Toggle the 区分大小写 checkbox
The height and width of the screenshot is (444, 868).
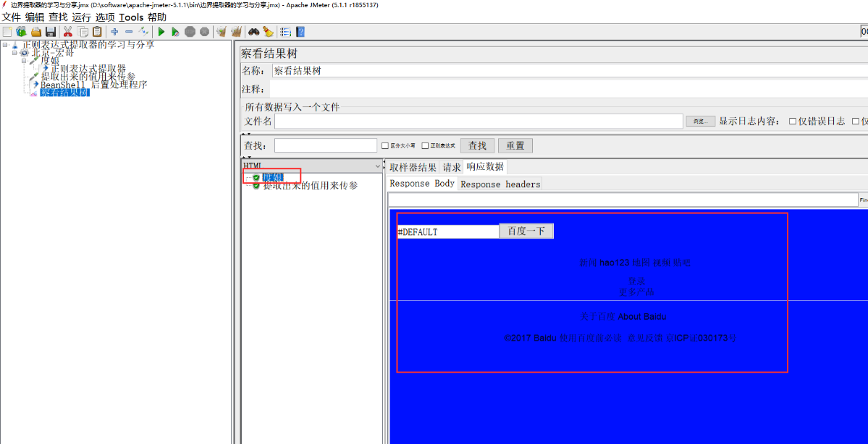point(385,146)
